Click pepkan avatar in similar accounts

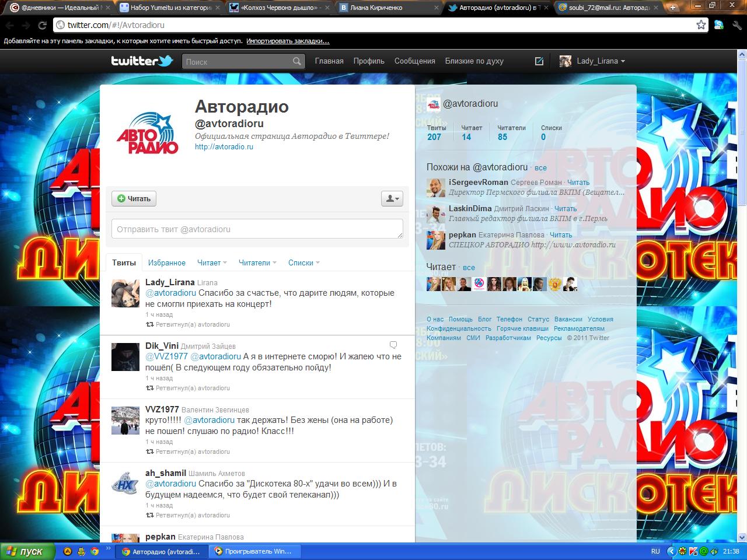[436, 240]
